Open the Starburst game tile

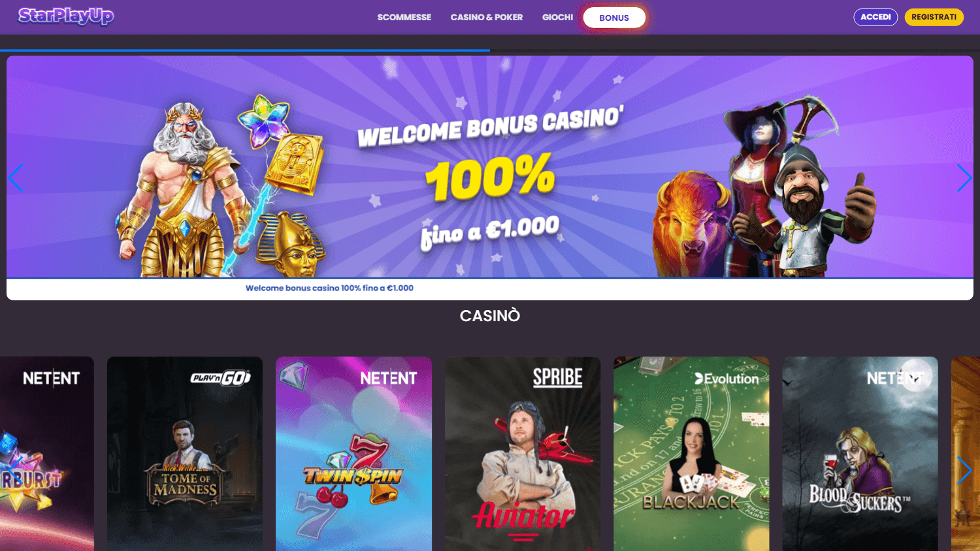point(47,454)
